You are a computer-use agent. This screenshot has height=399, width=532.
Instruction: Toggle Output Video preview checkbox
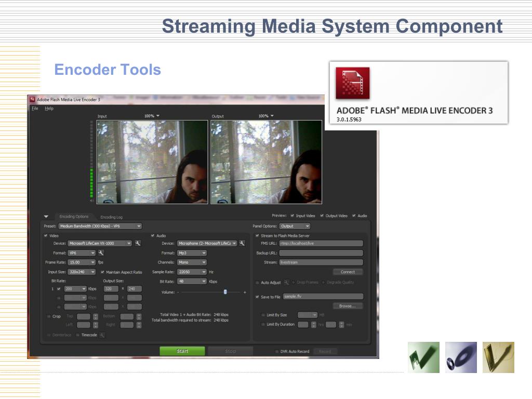322,216
